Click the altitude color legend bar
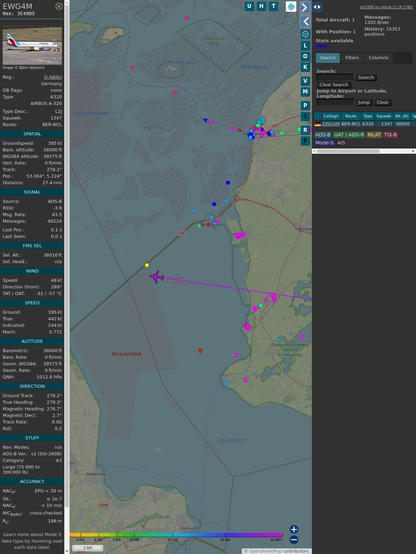416x554 pixels. coord(176,535)
